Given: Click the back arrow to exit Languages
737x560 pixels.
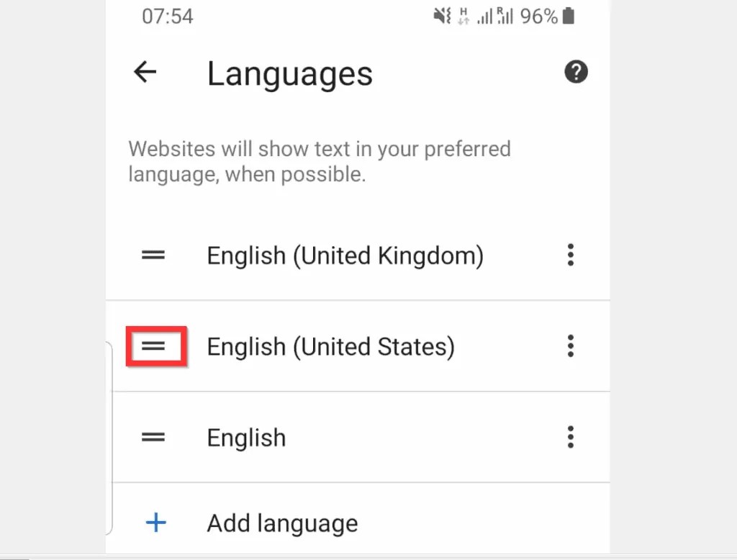Looking at the screenshot, I should click(x=145, y=72).
